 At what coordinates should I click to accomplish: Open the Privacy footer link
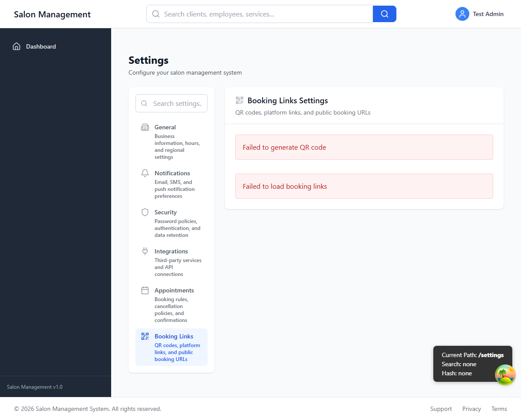[x=472, y=409]
